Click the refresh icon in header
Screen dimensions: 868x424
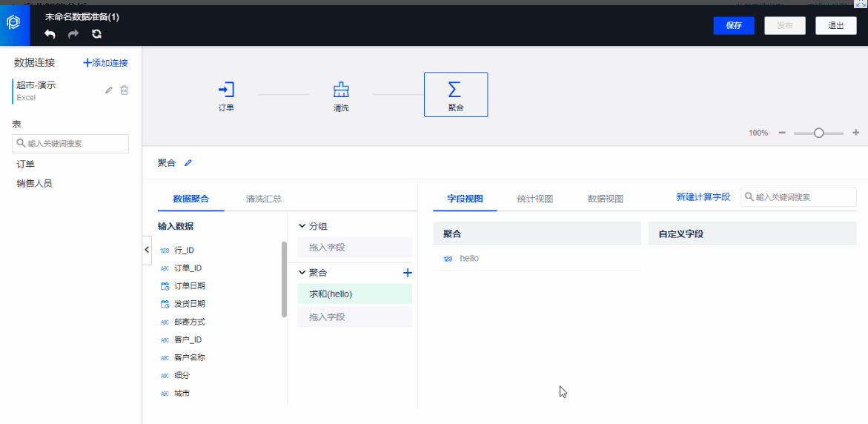96,34
